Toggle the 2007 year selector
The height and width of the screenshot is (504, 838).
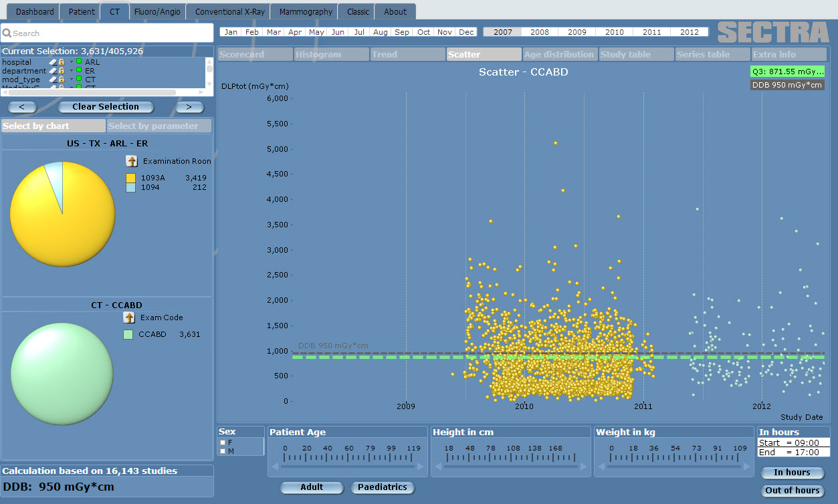coord(502,32)
